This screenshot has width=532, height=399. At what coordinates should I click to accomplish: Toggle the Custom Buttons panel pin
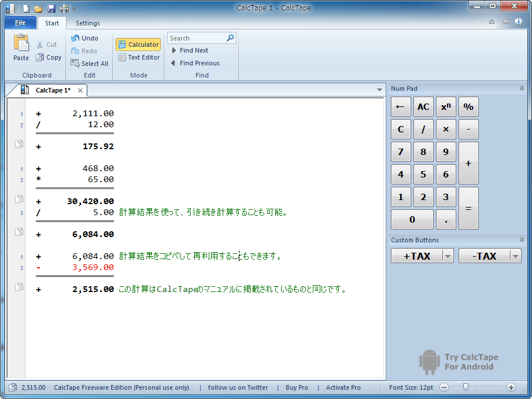click(522, 240)
